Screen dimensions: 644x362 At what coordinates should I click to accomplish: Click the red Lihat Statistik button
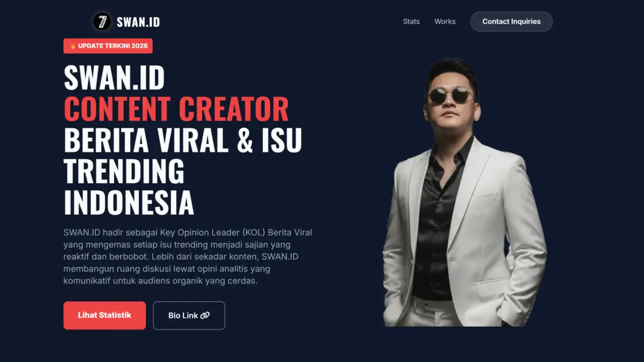(x=105, y=315)
